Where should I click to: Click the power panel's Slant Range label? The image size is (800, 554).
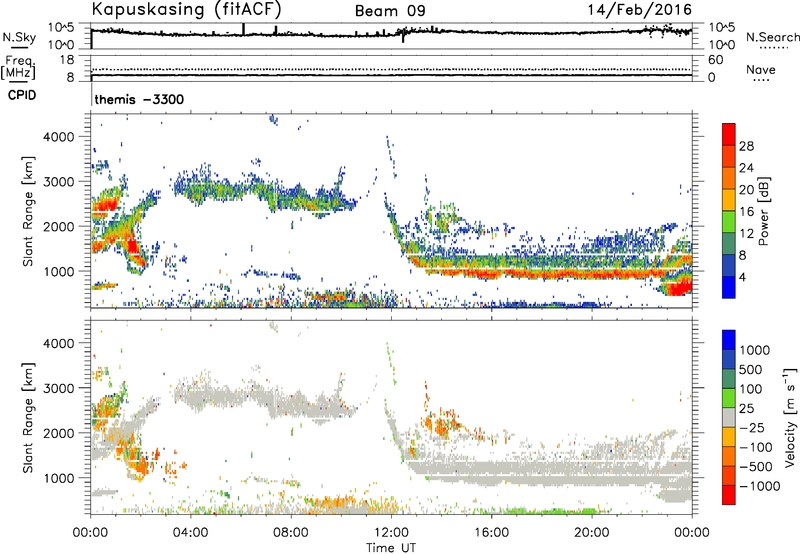pos(28,211)
